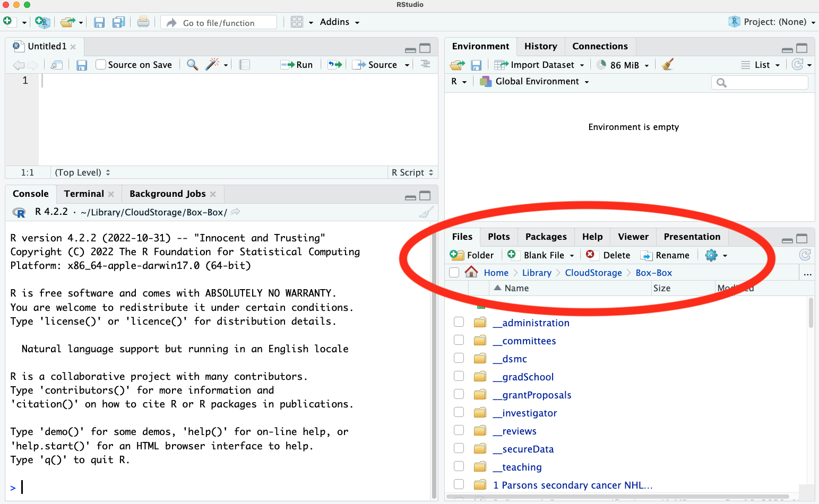Check the __dsmc folder checkbox
Screen dimensions: 819x504
pyautogui.click(x=459, y=358)
